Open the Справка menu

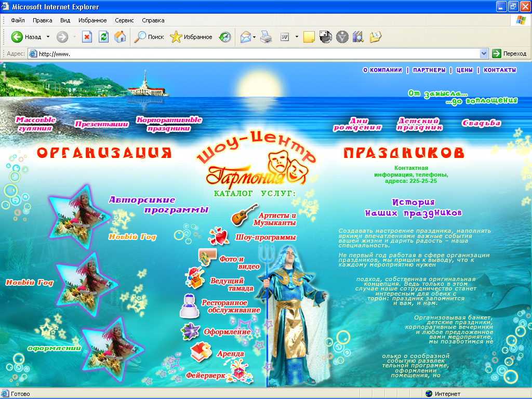[153, 20]
